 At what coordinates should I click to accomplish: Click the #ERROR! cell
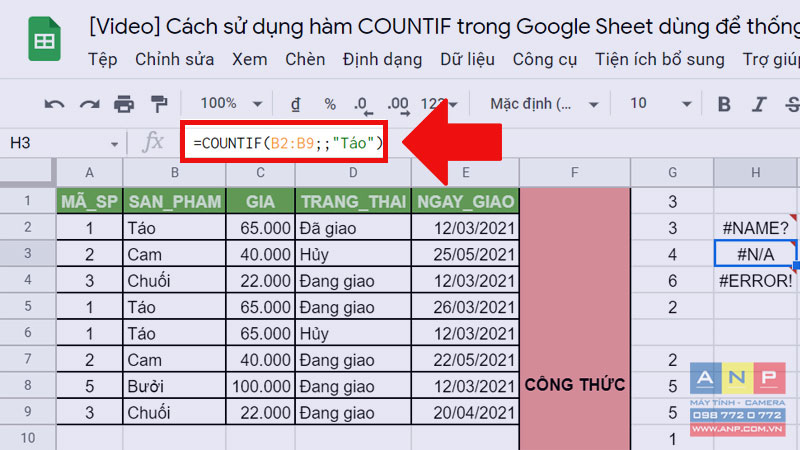click(756, 280)
